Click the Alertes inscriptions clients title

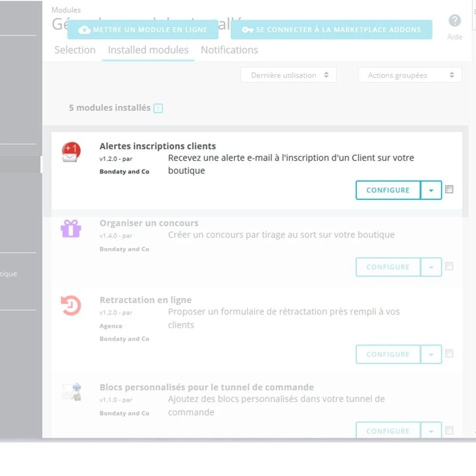[158, 146]
